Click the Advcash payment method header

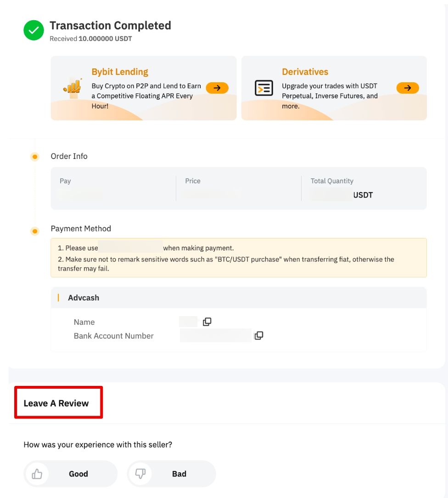[x=84, y=298]
